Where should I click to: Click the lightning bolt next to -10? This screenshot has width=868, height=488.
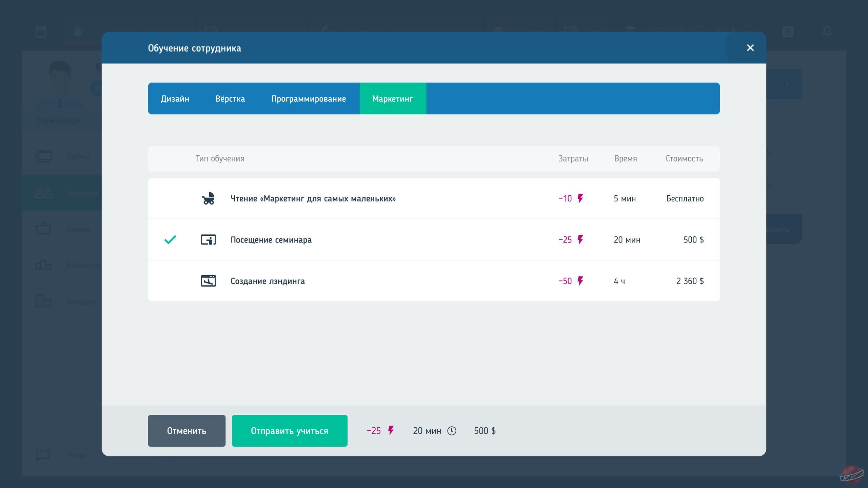(580, 198)
